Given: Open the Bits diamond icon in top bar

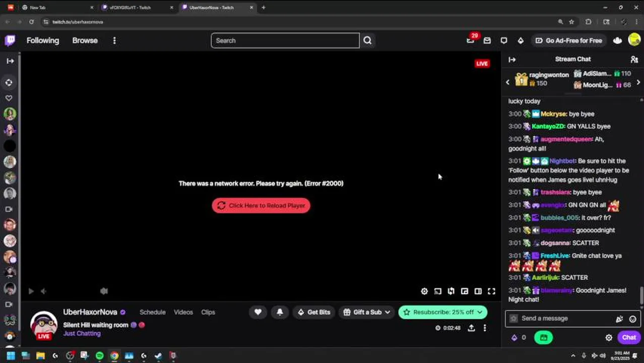Looking at the screenshot, I should click(x=521, y=40).
